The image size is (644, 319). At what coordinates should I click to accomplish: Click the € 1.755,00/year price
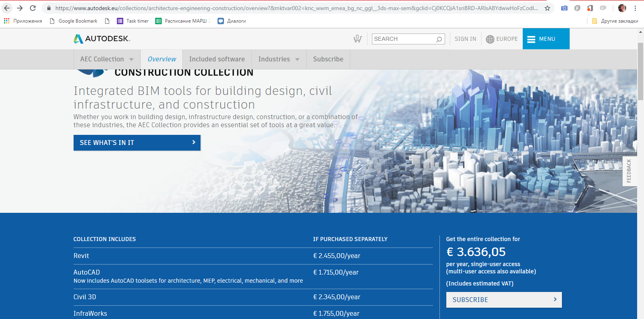point(336,313)
